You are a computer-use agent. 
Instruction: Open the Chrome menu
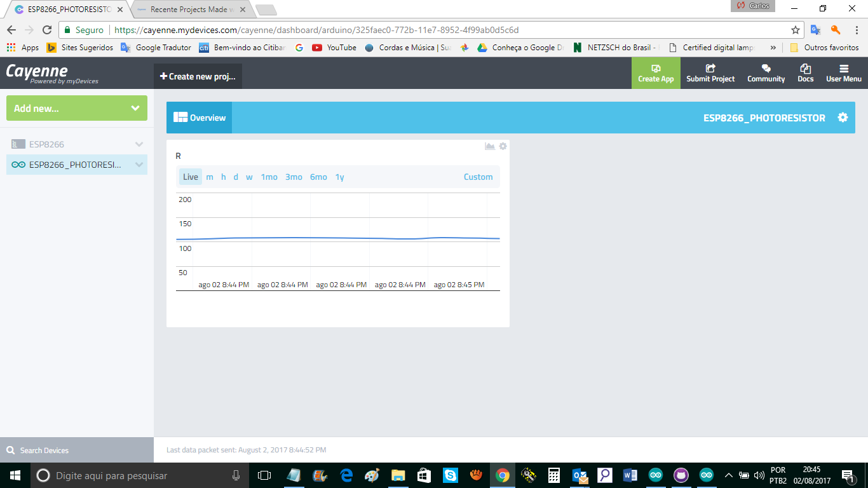pyautogui.click(x=855, y=30)
